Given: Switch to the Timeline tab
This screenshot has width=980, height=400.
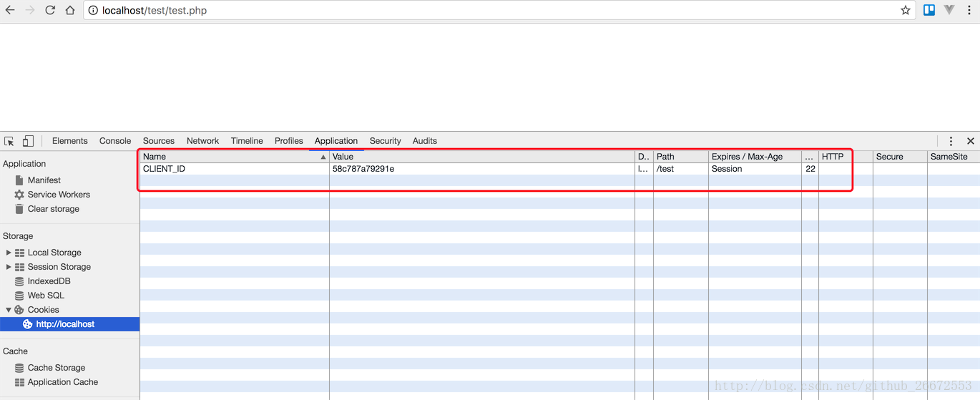Looking at the screenshot, I should point(247,141).
